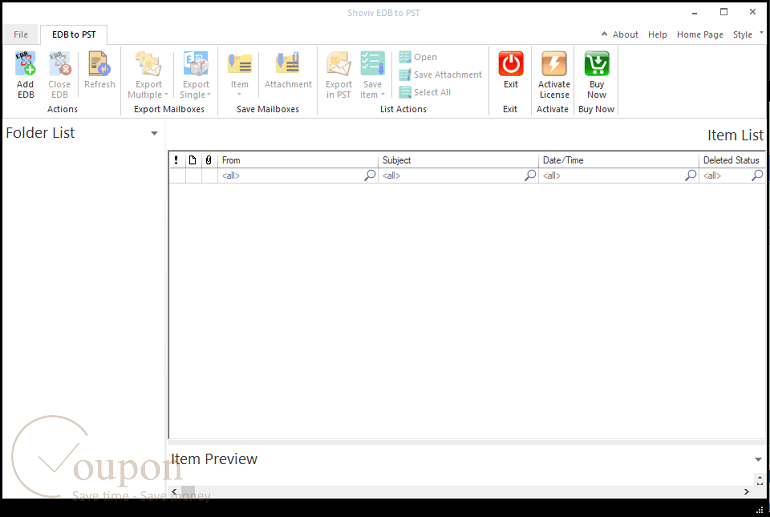Open the Style dropdown menu
Viewport: 770px width, 517px height.
tap(748, 34)
